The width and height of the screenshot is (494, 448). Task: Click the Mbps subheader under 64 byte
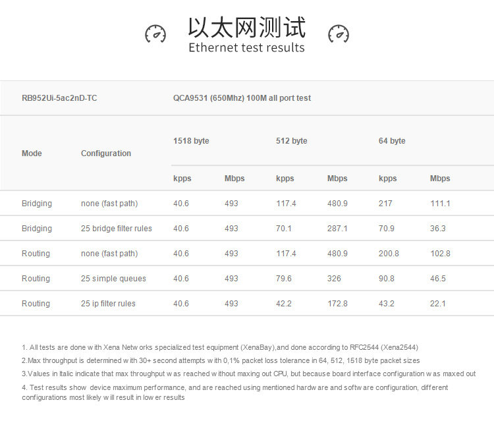pos(440,179)
